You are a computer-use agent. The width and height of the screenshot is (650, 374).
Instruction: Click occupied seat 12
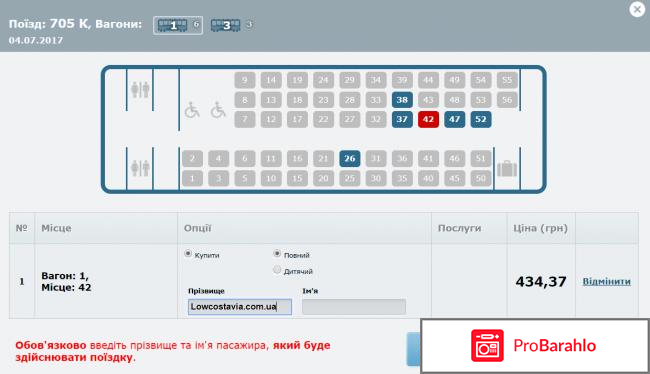point(271,119)
